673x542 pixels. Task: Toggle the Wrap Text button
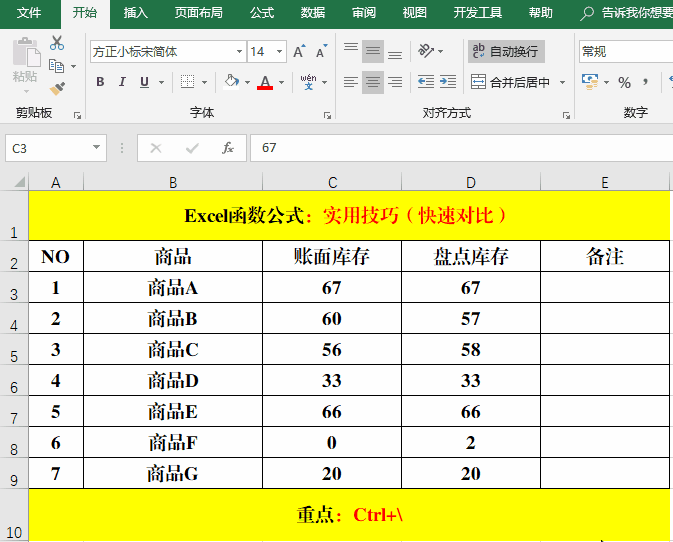[x=506, y=51]
